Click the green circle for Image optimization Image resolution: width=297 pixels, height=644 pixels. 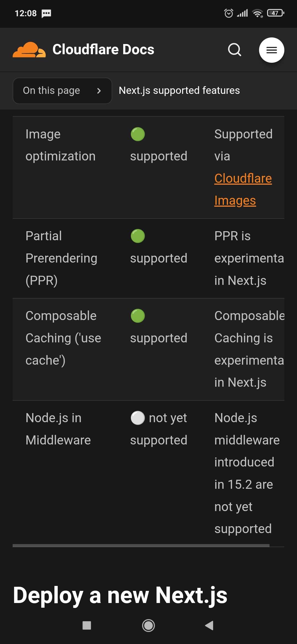[x=138, y=134]
